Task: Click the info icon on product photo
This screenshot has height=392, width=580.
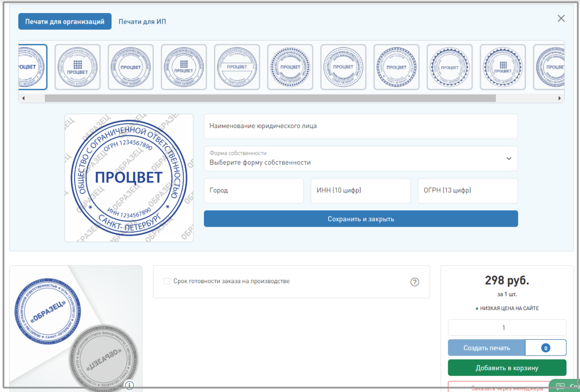Action: [129, 385]
